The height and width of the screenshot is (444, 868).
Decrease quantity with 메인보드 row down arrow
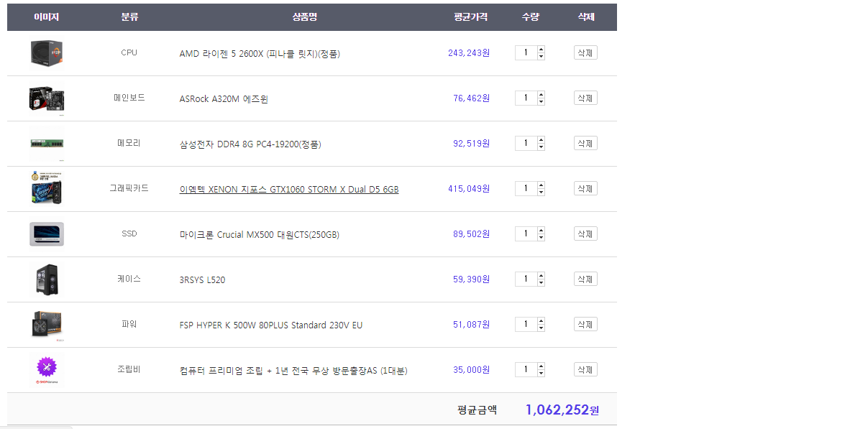tap(541, 101)
